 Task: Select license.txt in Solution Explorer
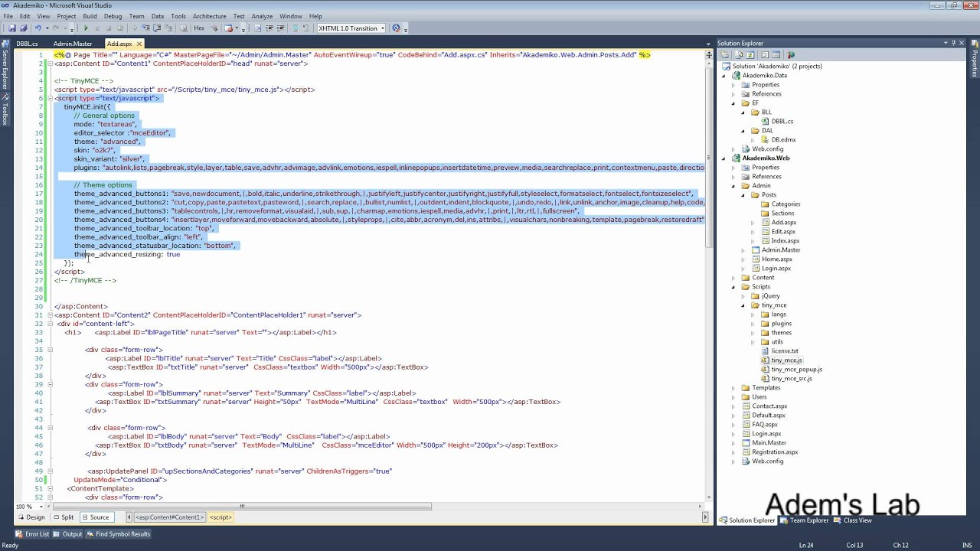pos(785,351)
